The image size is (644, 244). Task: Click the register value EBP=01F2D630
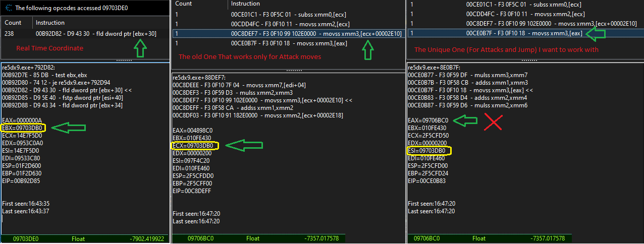22,173
